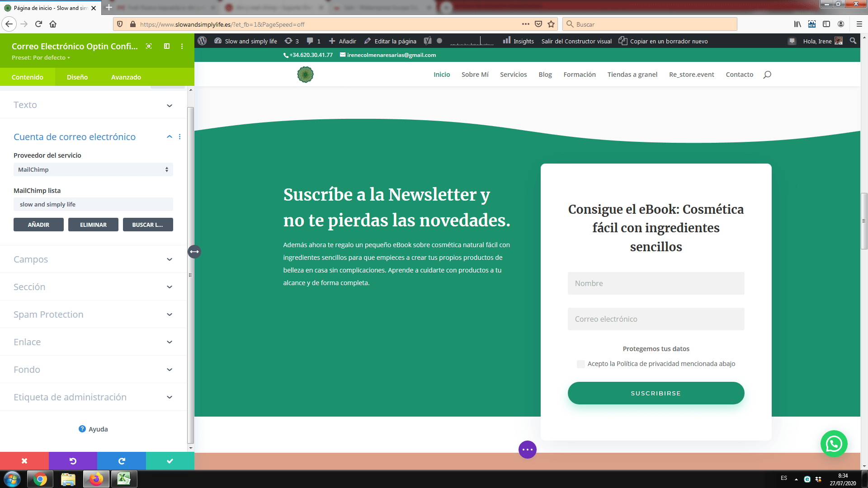Screen dimensions: 868x488
Task: Go to browser home page icon
Action: coord(53,24)
